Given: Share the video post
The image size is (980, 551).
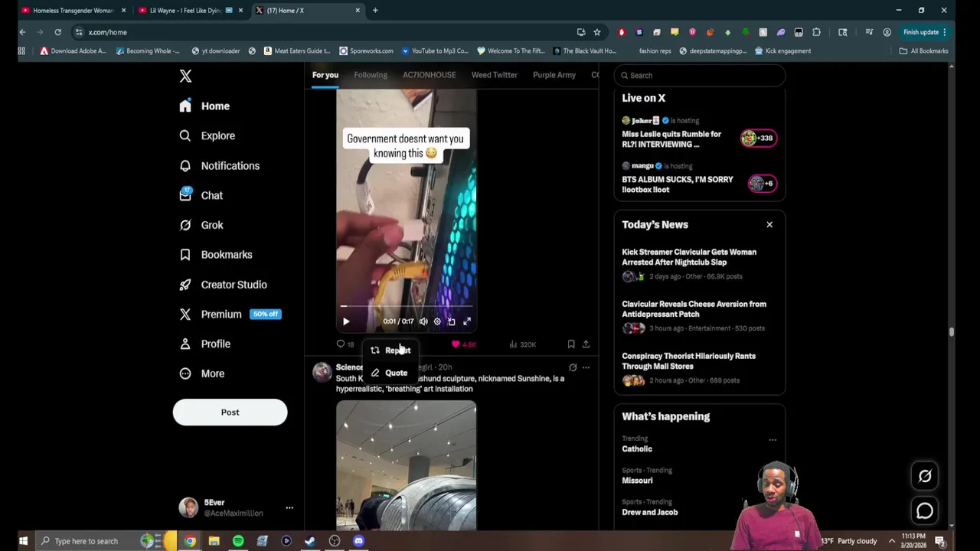Looking at the screenshot, I should coord(586,344).
